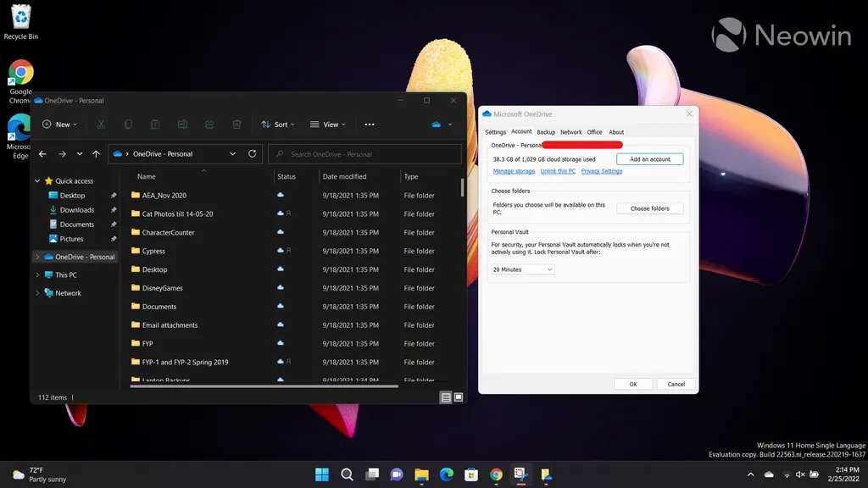Switch to details list view in status bar

click(446, 397)
